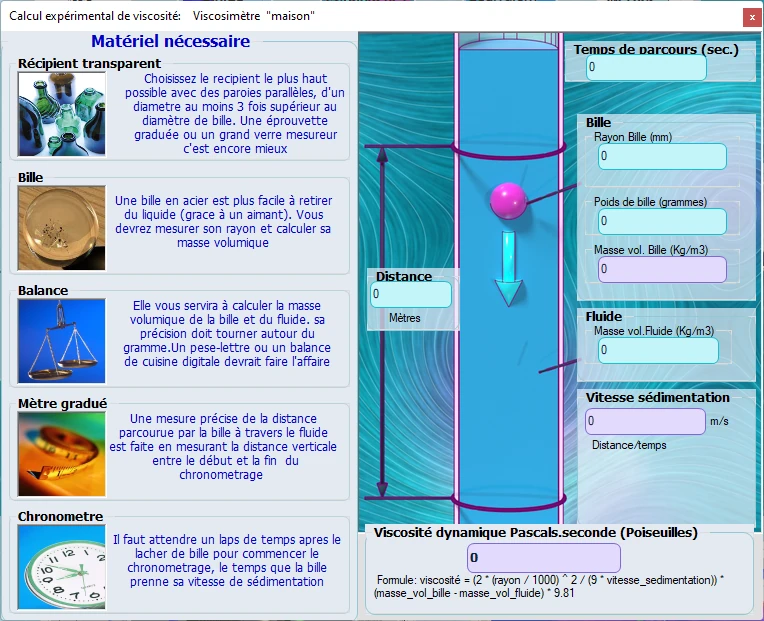
Task: Click the 'Temps de parcours (sec.)' label
Action: tap(656, 49)
